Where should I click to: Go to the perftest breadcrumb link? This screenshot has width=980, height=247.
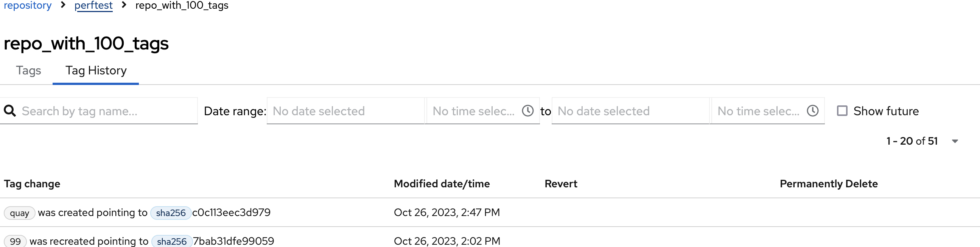pos(93,6)
